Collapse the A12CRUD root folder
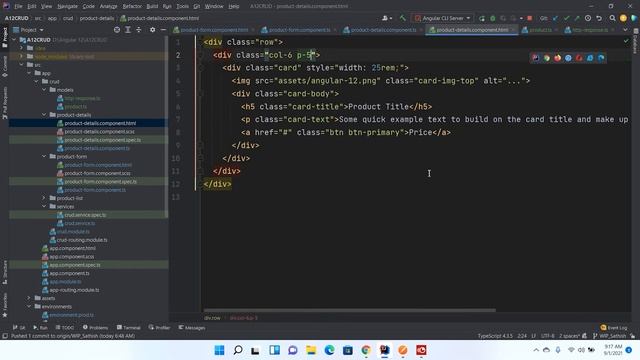This screenshot has height=360, width=640. pyautogui.click(x=15, y=40)
